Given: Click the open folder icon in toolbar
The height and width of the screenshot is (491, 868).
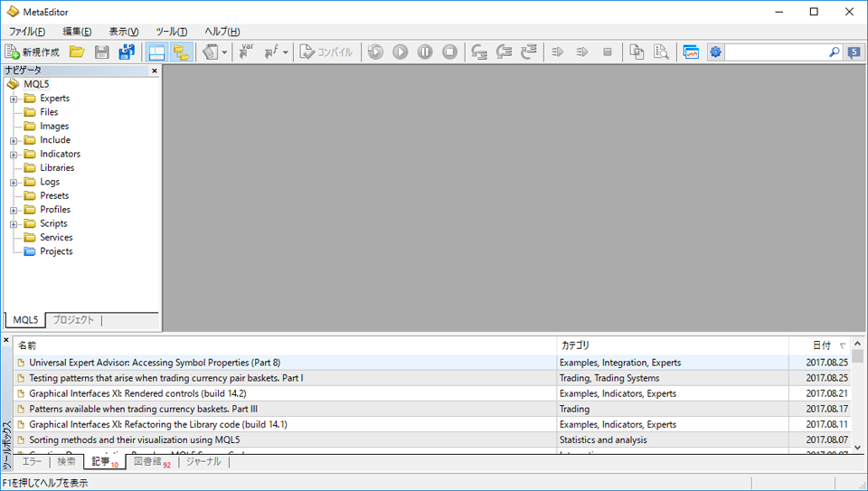Looking at the screenshot, I should (77, 52).
